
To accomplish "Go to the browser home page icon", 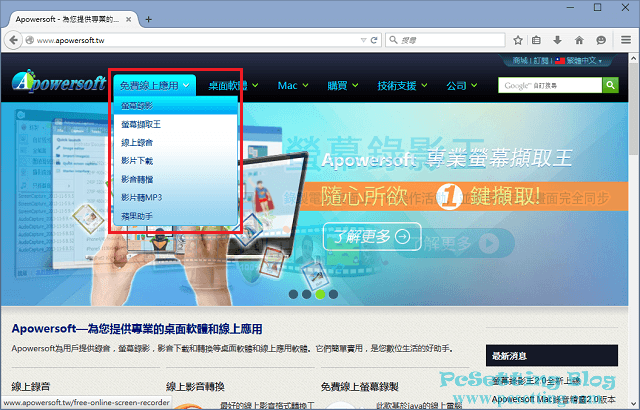I will tap(579, 40).
